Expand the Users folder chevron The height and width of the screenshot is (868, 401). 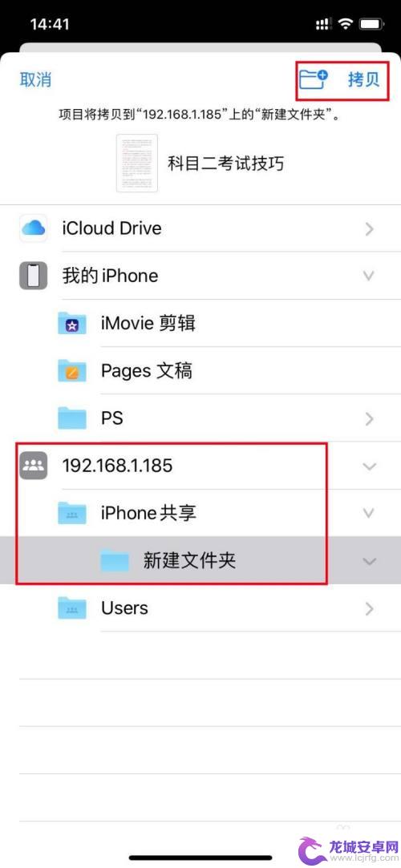370,609
